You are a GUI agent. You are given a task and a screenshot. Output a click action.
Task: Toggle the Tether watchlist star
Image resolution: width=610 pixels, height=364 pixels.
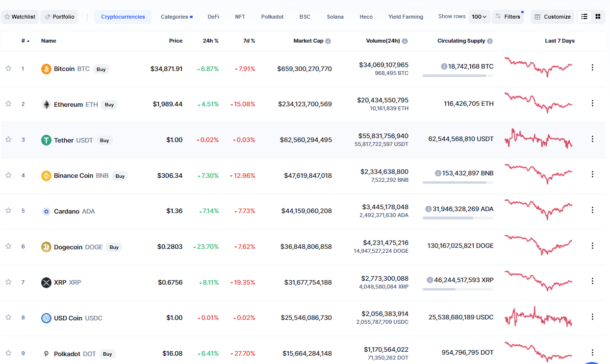pos(8,139)
